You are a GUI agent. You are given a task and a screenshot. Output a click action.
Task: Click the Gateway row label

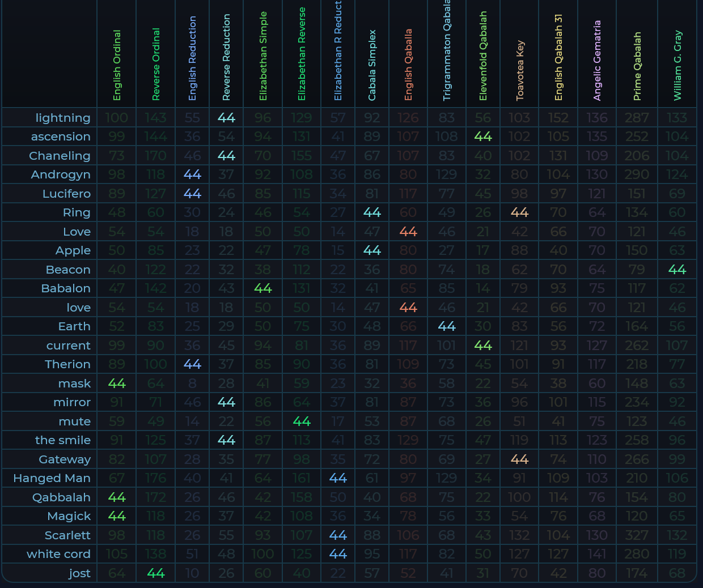coord(65,459)
